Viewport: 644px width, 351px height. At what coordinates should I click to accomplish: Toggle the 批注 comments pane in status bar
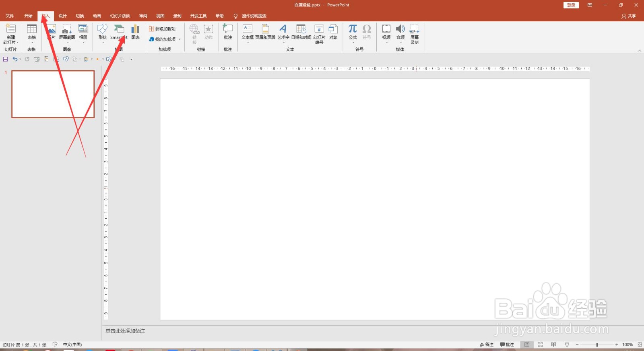(x=507, y=345)
